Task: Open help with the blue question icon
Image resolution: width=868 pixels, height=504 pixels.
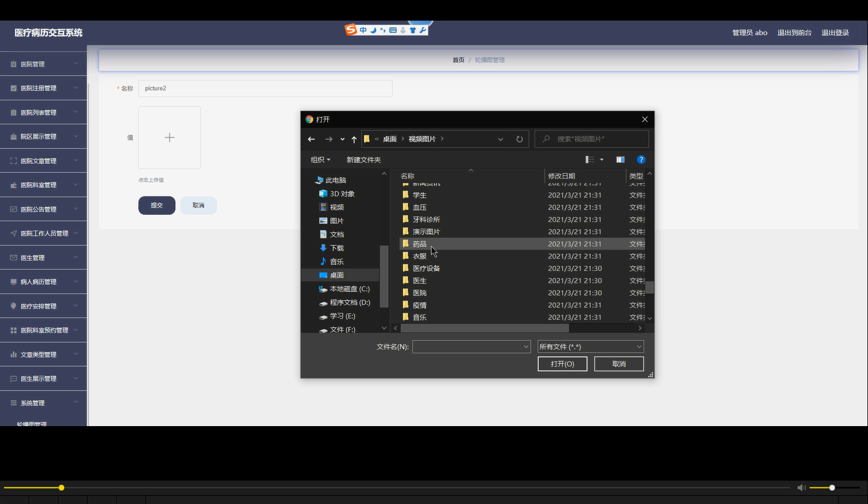Action: [641, 160]
